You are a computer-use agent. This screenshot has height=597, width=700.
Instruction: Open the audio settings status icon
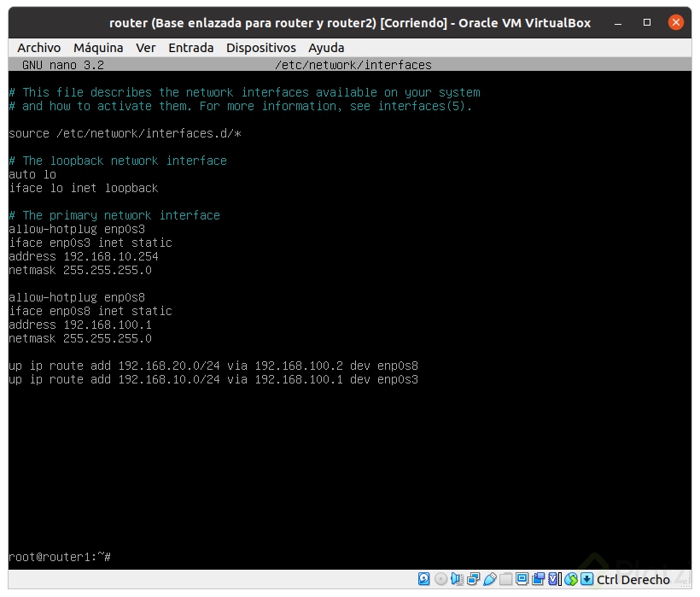pos(457,579)
